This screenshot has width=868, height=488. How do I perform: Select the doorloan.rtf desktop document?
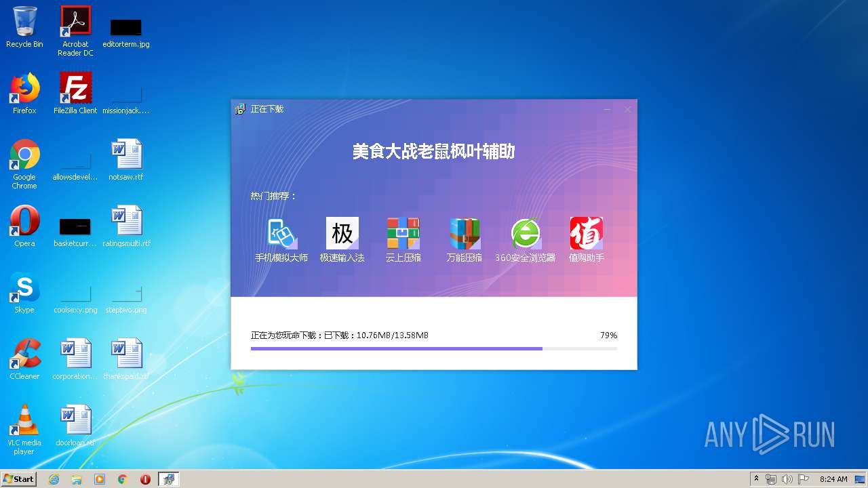click(x=75, y=426)
